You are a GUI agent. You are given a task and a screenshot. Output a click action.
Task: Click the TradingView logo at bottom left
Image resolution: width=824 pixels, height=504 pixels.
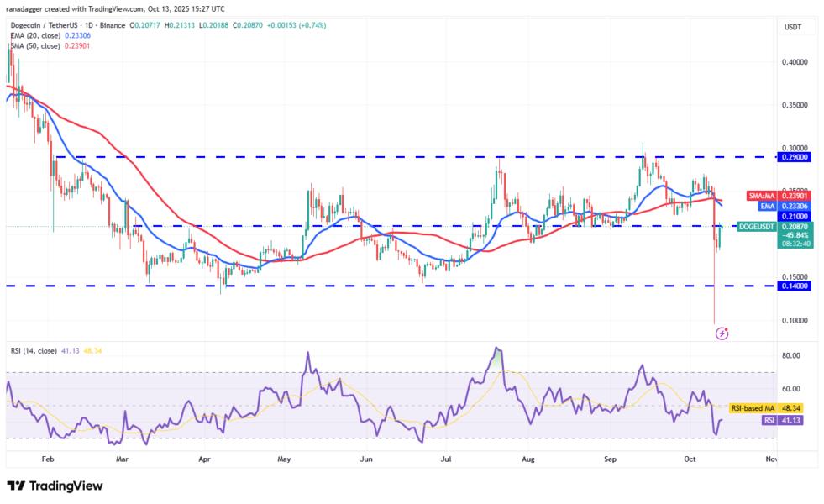pos(53,486)
